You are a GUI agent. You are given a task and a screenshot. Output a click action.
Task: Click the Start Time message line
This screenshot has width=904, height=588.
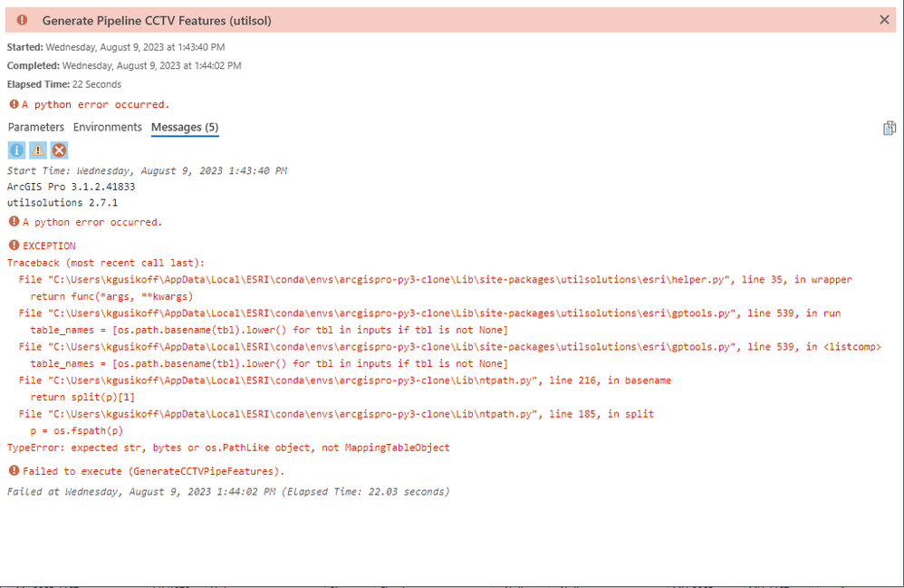(147, 170)
